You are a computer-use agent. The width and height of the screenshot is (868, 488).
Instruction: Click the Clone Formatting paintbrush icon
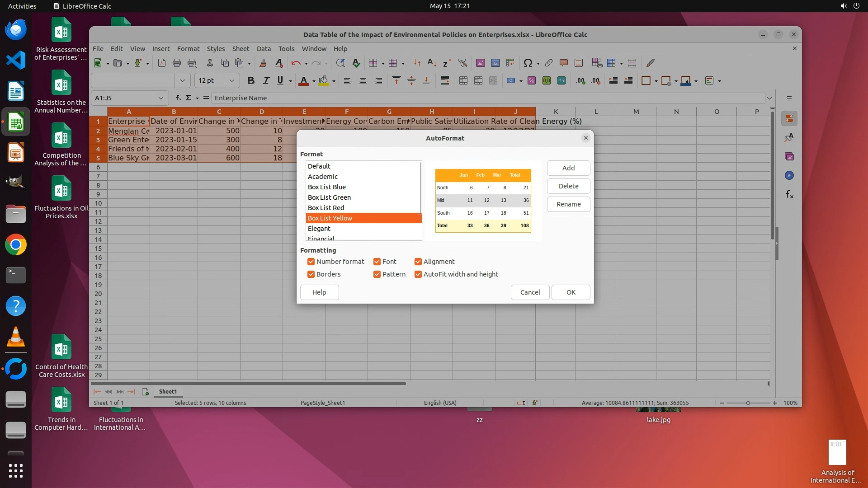point(263,63)
